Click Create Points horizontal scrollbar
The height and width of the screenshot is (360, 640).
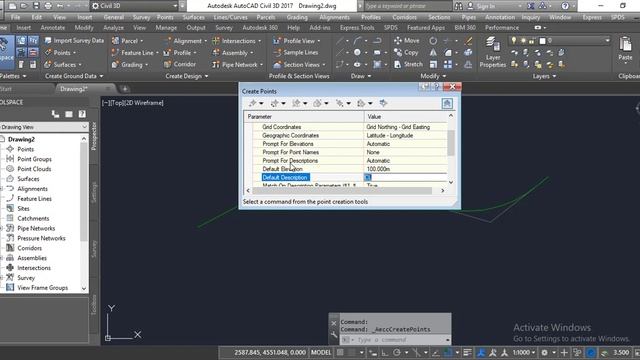tap(342, 191)
